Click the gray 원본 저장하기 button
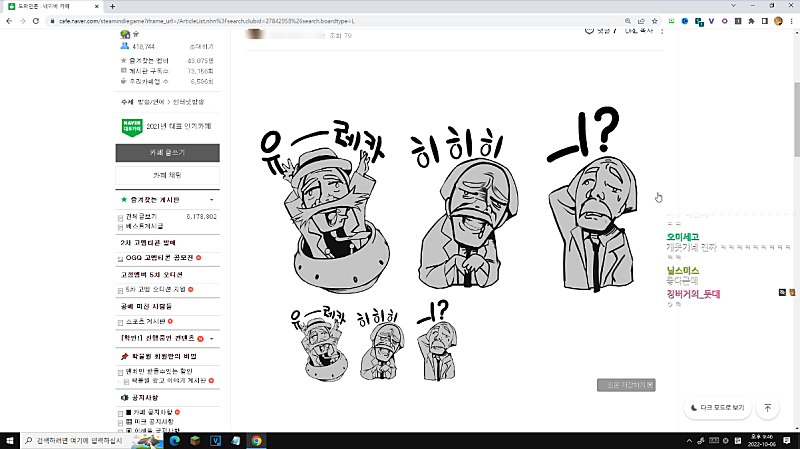Image resolution: width=800 pixels, height=449 pixels. [626, 385]
